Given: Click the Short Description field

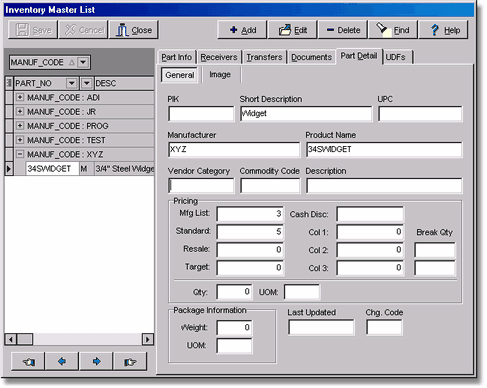Looking at the screenshot, I should click(306, 114).
